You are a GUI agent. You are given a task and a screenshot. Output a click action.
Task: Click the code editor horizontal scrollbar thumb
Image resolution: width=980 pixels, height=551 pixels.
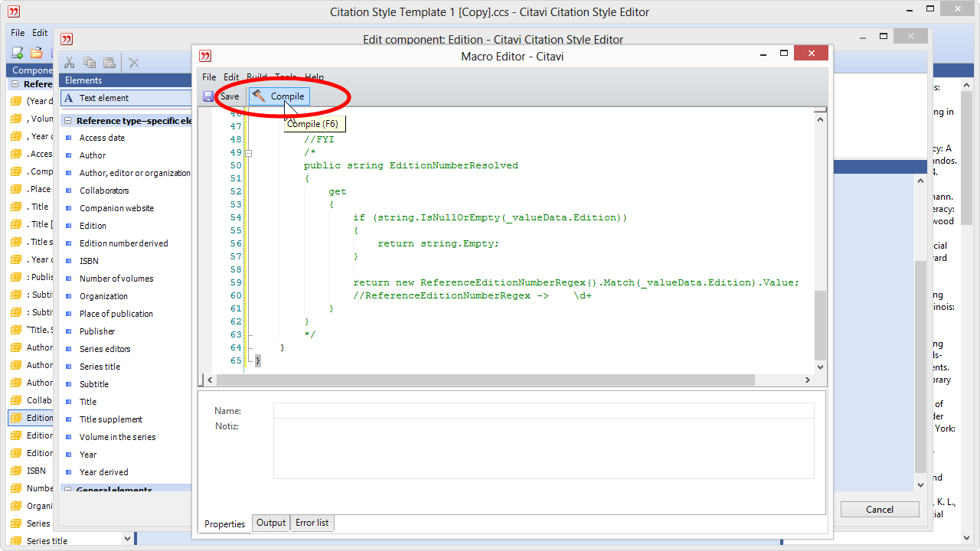485,380
